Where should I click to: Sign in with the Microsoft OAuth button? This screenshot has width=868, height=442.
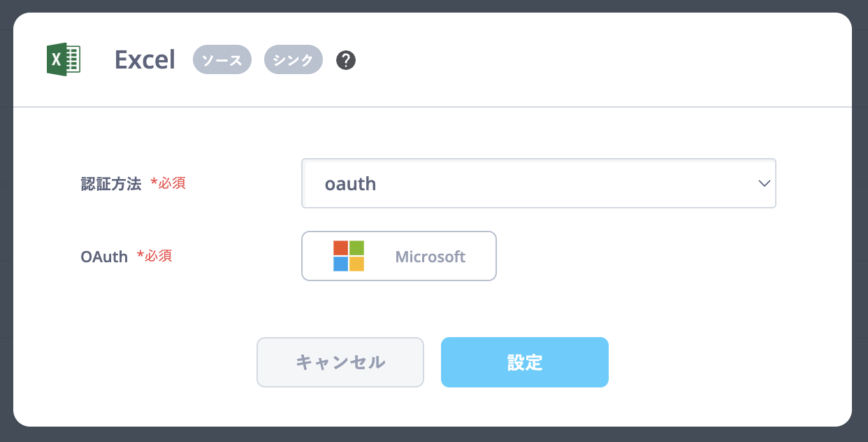399,256
